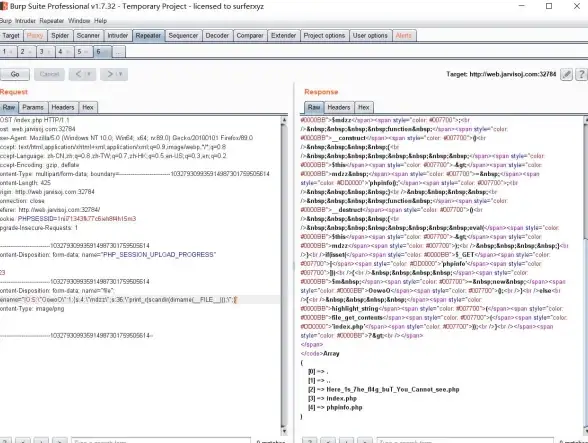Screen dimensions: 588x443
Task: Switch to the Scanner tab
Action: point(88,36)
